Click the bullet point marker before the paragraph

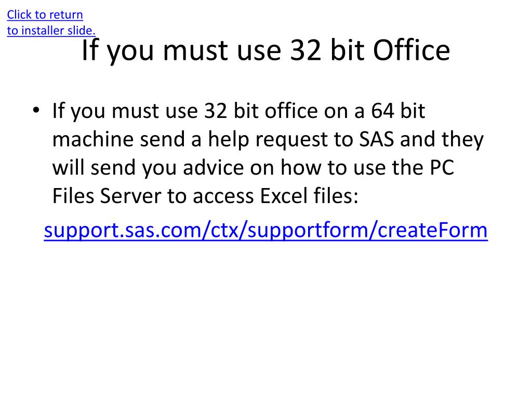click(x=36, y=110)
